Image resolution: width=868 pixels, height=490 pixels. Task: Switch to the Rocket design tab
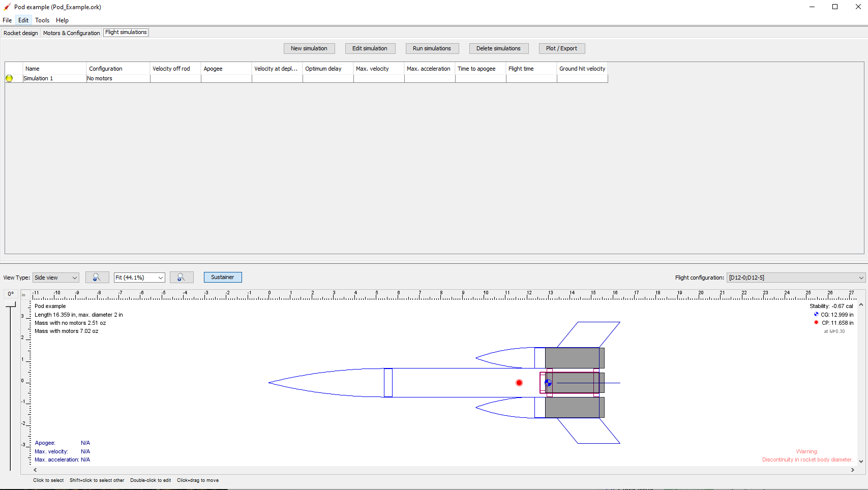pos(20,33)
